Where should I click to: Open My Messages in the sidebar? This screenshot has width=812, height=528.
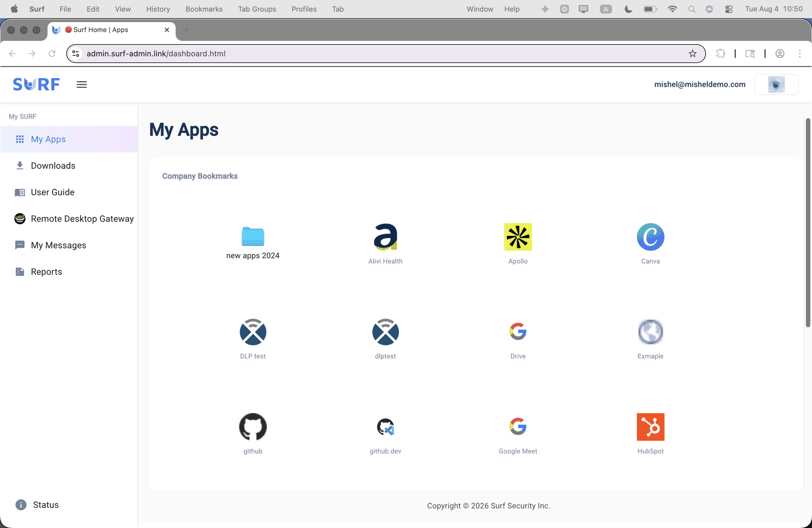(69, 245)
